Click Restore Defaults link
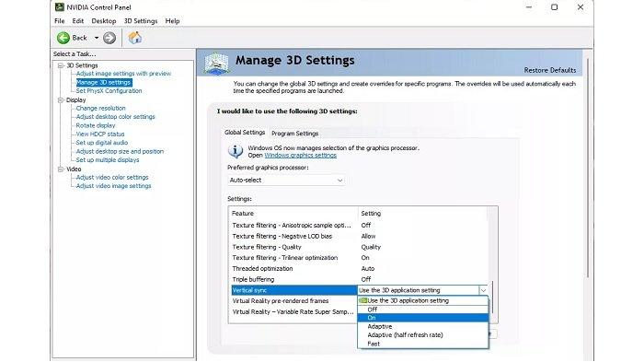 pos(549,70)
